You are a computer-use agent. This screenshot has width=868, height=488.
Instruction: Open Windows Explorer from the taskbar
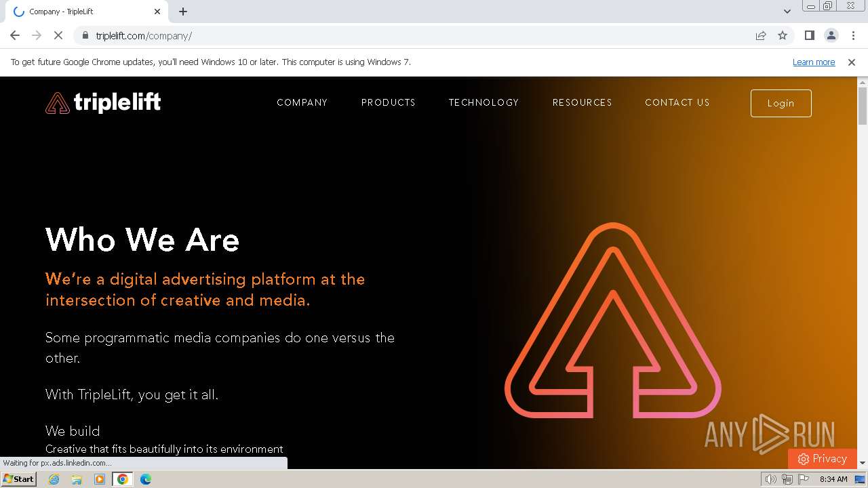[x=77, y=479]
